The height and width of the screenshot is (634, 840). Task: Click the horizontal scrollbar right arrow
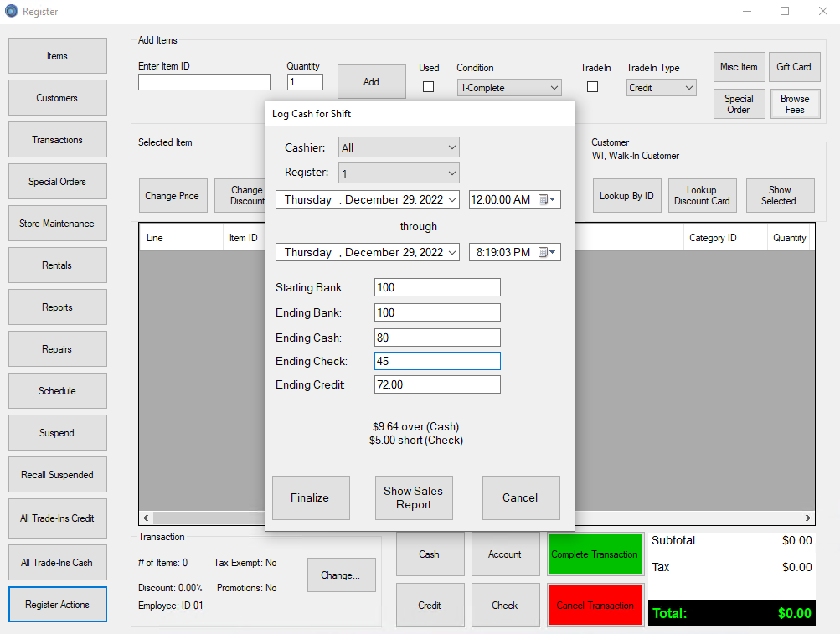[x=807, y=518]
